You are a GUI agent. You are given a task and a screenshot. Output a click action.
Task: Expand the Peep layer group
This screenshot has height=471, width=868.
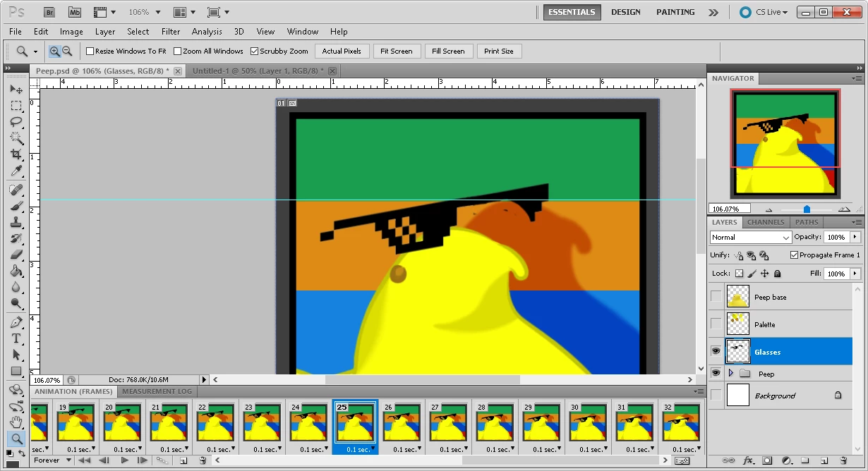pos(731,373)
